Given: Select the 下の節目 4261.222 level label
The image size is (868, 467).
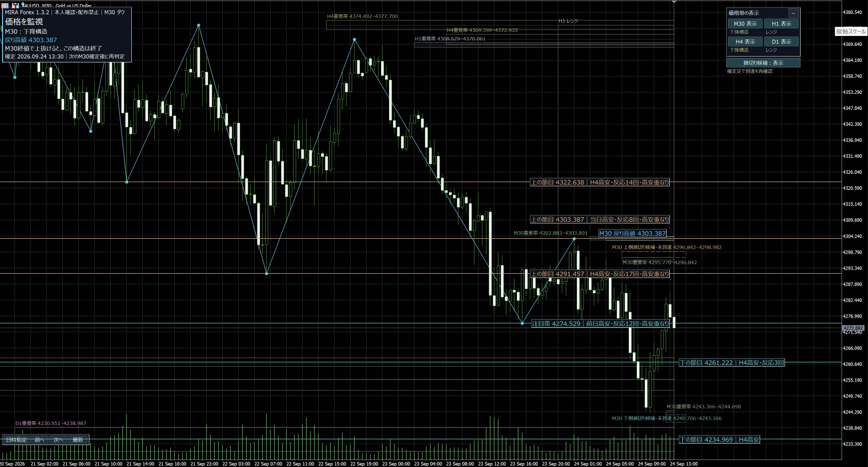Looking at the screenshot, I should [x=732, y=363].
